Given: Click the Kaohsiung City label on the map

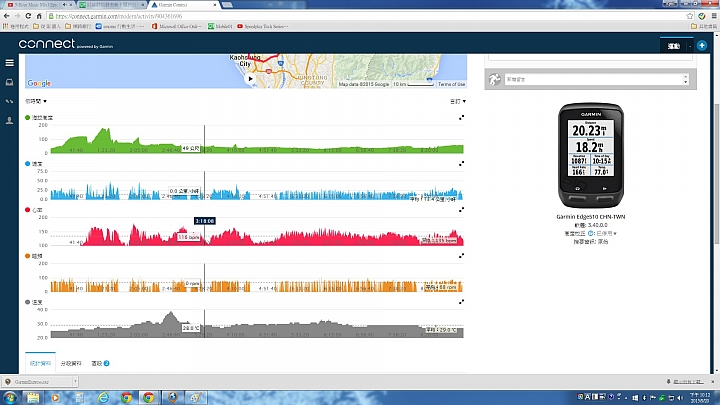Looking at the screenshot, I should (244, 61).
